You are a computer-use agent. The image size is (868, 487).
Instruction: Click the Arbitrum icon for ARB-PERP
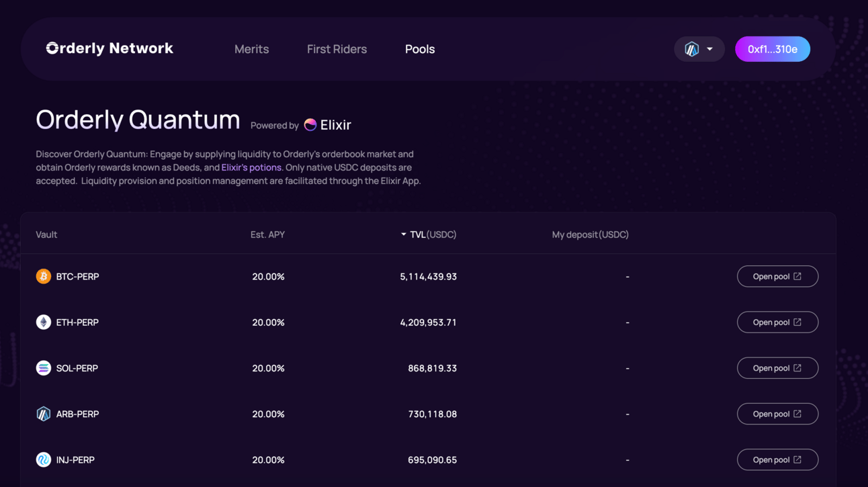coord(44,414)
